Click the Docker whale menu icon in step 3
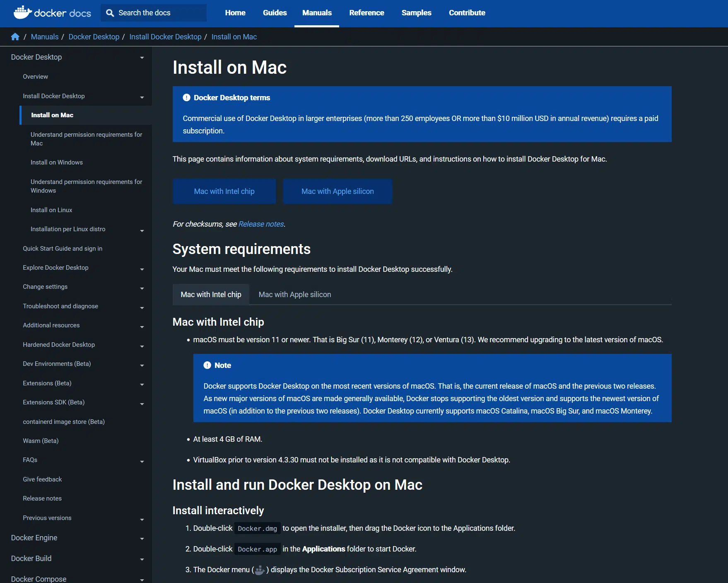Viewport: 728px width, 583px height. (x=260, y=570)
